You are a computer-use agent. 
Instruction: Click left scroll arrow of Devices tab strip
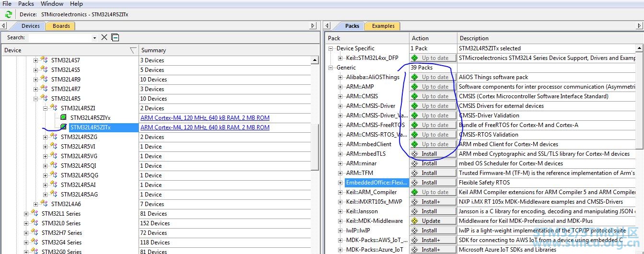(x=3, y=26)
